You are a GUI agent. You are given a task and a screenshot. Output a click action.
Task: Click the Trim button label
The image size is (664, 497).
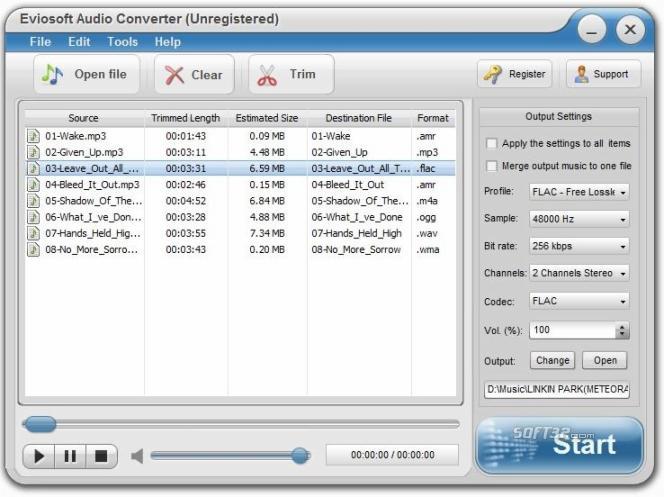click(x=302, y=74)
